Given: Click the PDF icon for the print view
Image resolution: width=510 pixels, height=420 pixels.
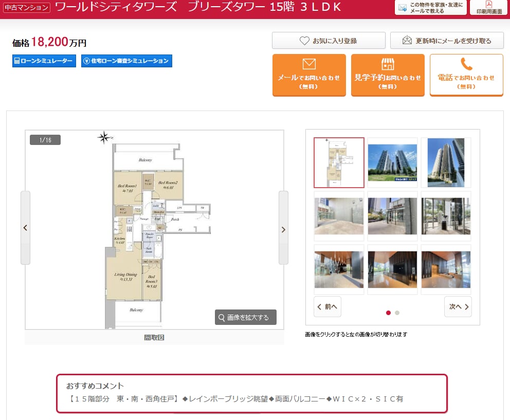Looking at the screenshot, I should point(489,4).
